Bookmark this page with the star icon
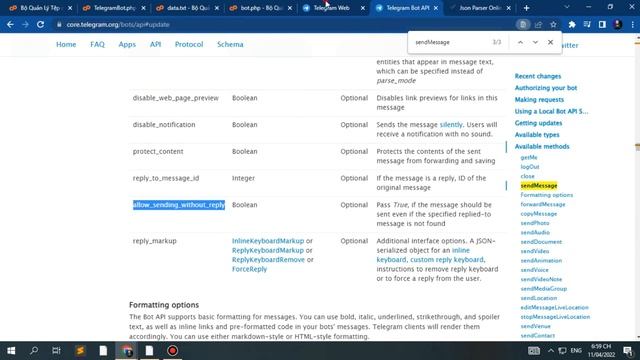The width and height of the screenshot is (640, 360). tap(553, 24)
